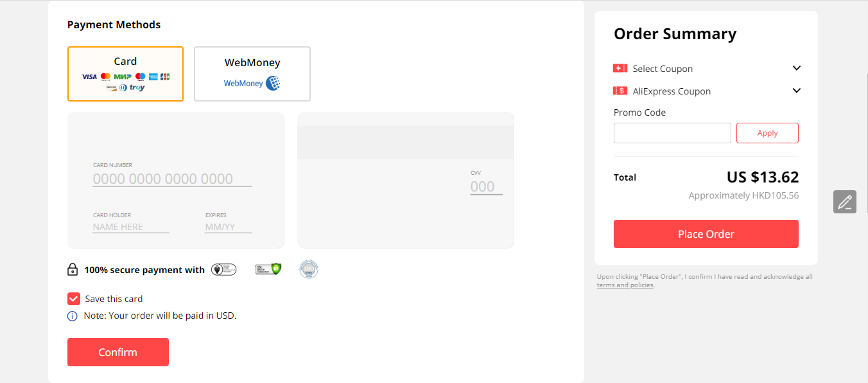Expand the Select Coupon dropdown arrow
This screenshot has height=383, width=868.
click(x=797, y=68)
